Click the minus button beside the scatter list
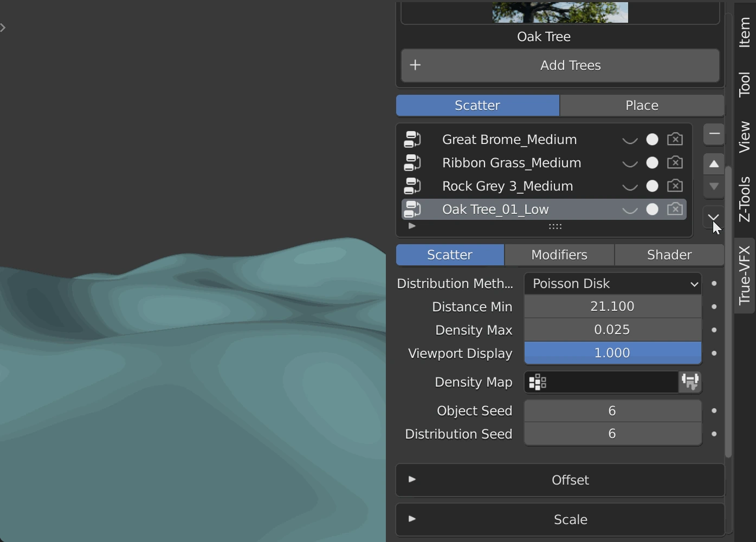Viewport: 756px width, 542px height. point(714,134)
